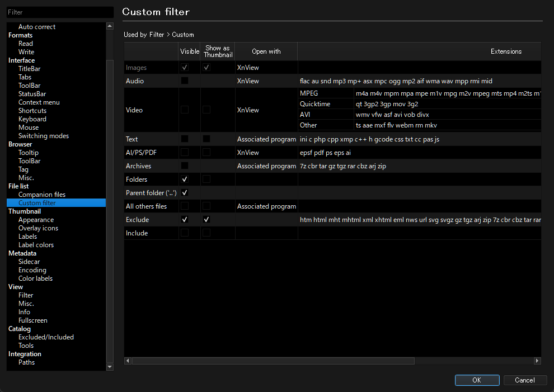
Task: Edit Audio extensions cell
Action: pyautogui.click(x=419, y=81)
